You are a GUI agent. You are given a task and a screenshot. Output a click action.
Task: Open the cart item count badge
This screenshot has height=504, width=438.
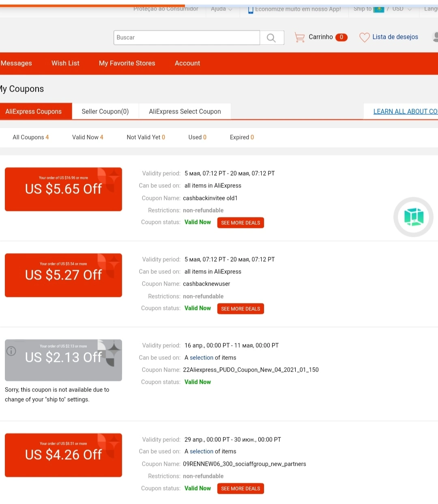pyautogui.click(x=341, y=37)
